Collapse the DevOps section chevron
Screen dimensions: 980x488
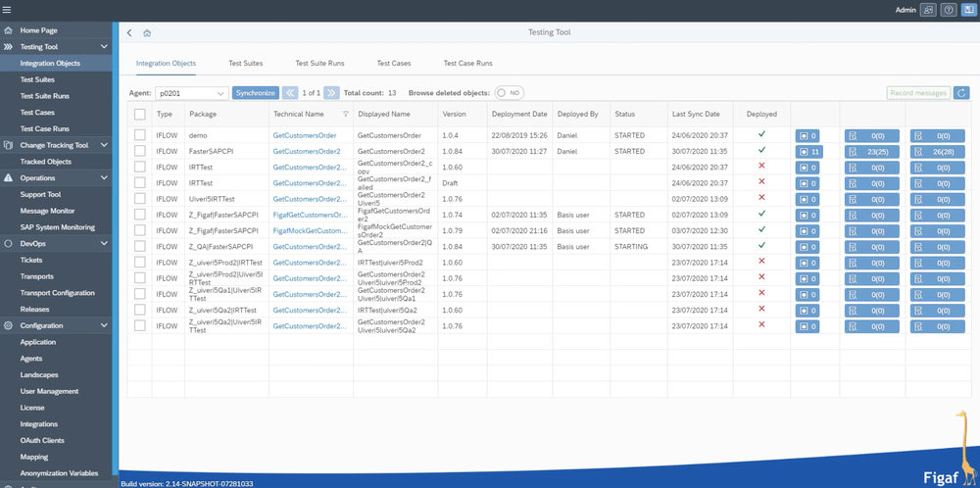104,244
